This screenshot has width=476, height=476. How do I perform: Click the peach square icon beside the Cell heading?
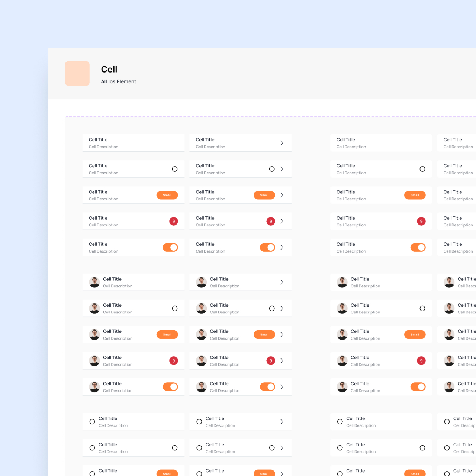pyautogui.click(x=77, y=74)
